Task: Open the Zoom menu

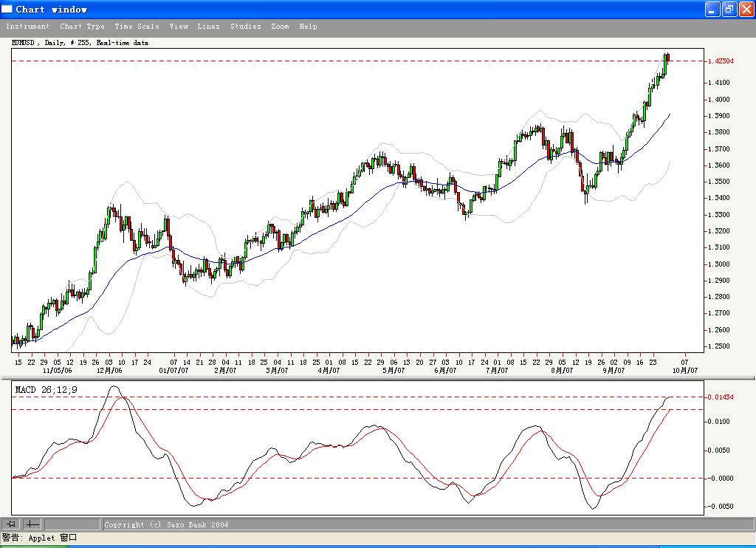Action: 280,27
